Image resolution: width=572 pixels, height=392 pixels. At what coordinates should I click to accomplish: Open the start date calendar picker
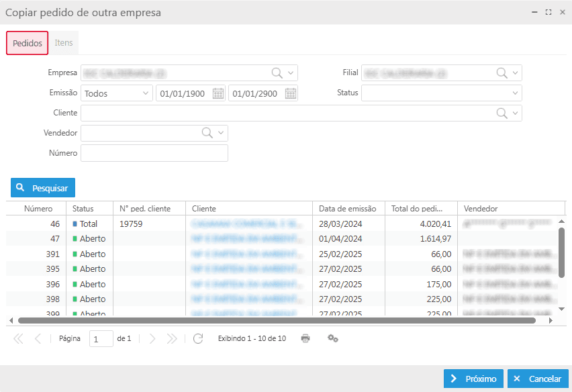218,93
